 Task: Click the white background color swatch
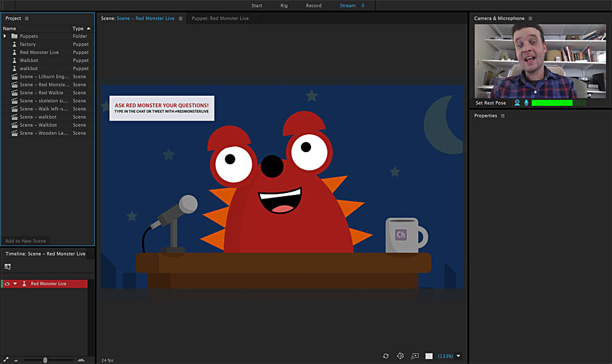(429, 356)
